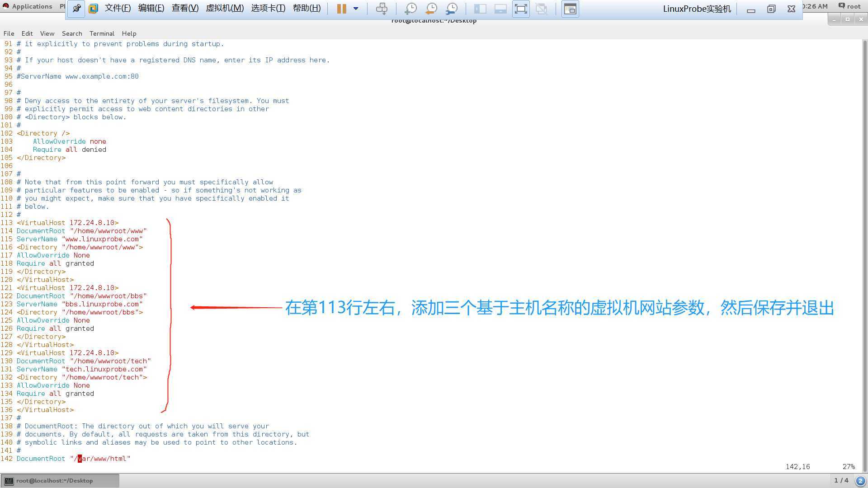Open the terminal Search menu
Image resolution: width=868 pixels, height=488 pixels.
(72, 33)
